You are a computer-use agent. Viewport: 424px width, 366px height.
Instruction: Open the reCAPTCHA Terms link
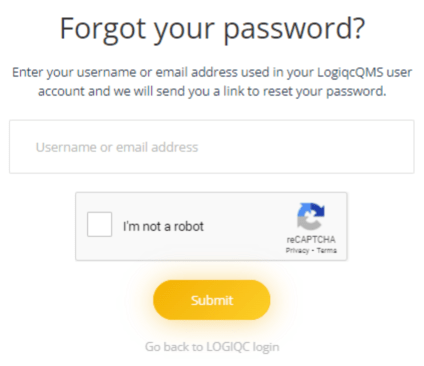coord(327,250)
